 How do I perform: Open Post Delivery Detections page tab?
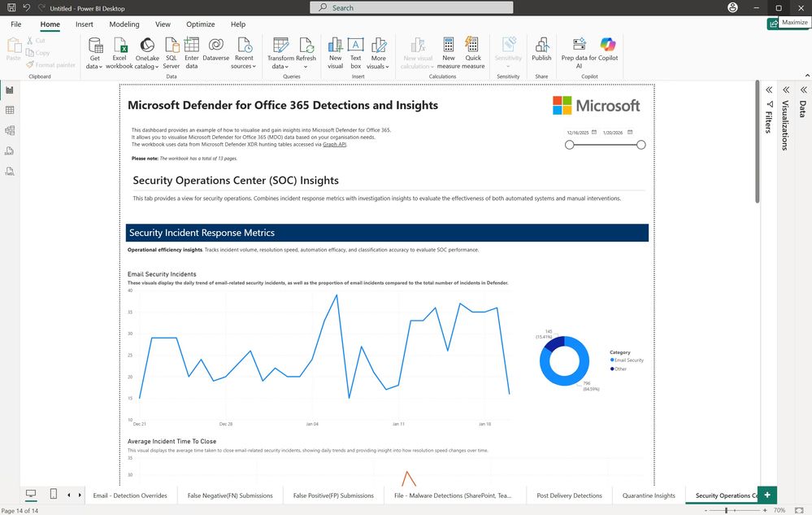pyautogui.click(x=569, y=495)
